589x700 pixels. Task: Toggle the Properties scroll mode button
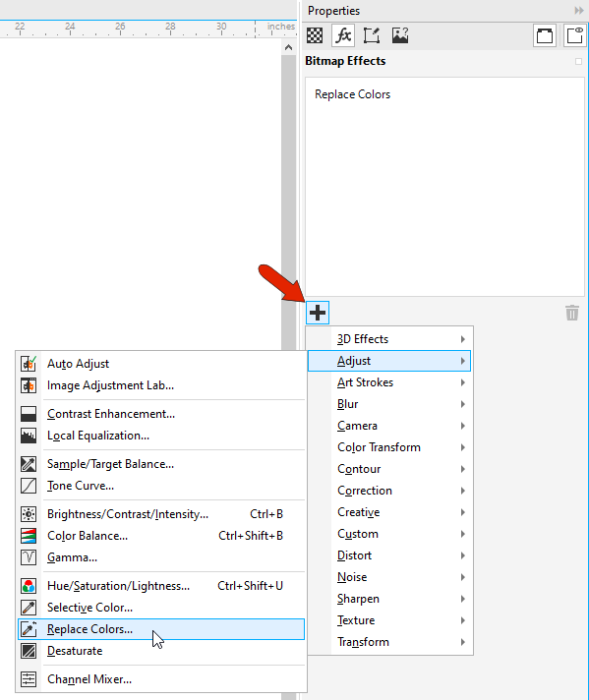click(x=545, y=35)
